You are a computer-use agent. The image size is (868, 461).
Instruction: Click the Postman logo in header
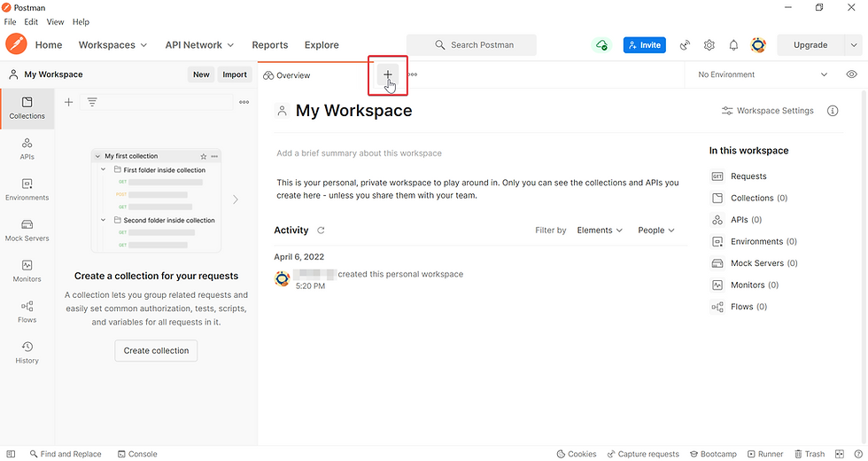(16, 44)
